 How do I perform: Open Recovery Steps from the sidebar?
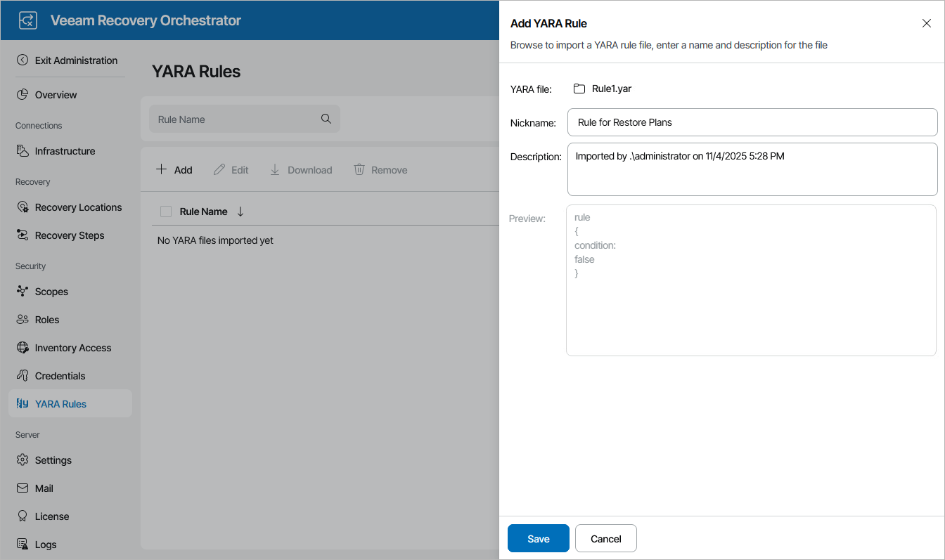[x=70, y=235]
